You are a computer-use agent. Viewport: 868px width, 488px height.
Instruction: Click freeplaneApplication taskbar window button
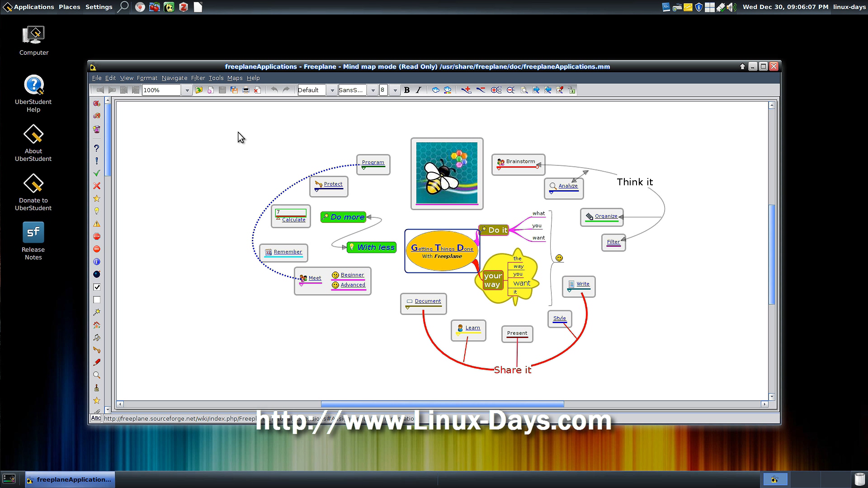coord(70,479)
